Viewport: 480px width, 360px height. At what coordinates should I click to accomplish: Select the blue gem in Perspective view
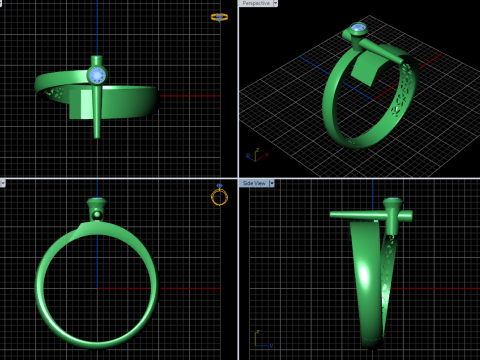pos(358,28)
